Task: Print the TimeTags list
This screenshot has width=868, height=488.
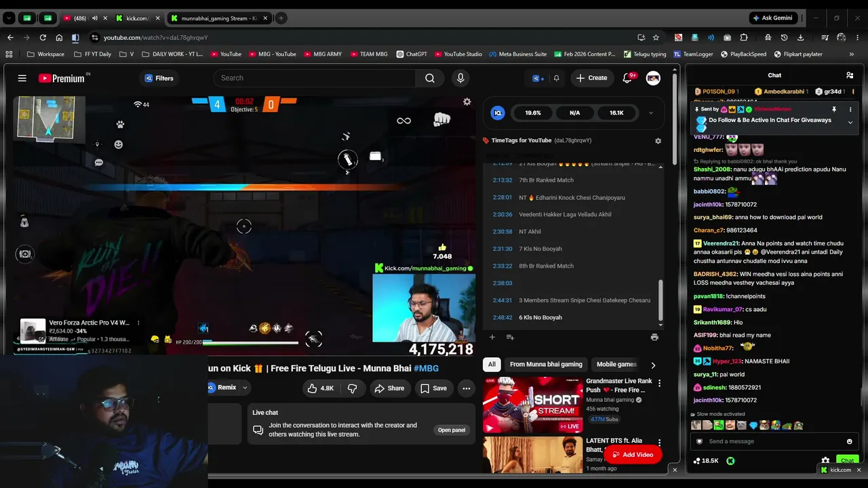Action: coord(654,337)
